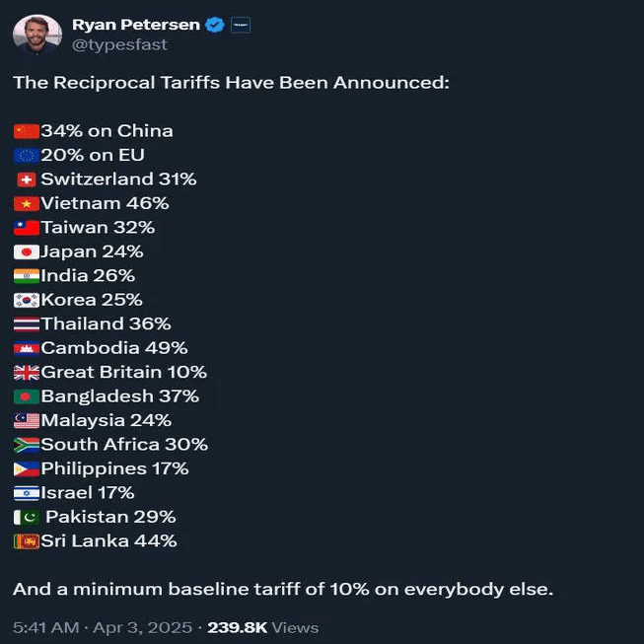644x644 pixels.
Task: Click the EU flag emoji
Action: coord(27,155)
